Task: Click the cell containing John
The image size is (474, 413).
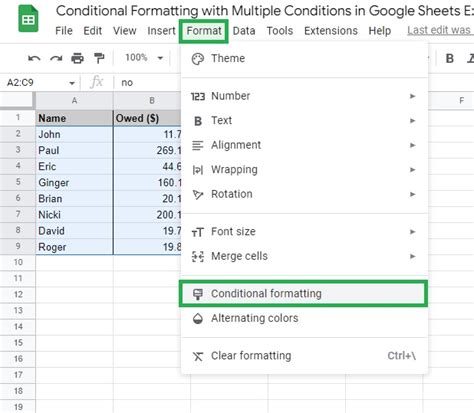Action: (x=74, y=134)
